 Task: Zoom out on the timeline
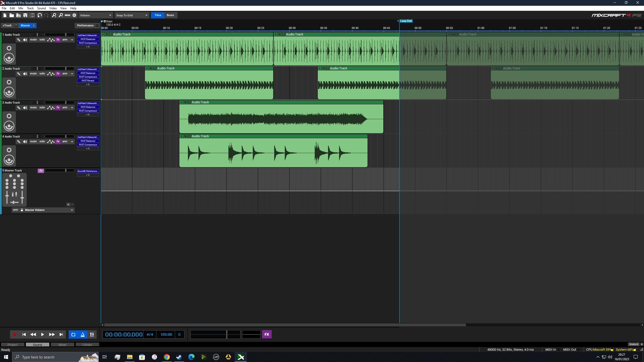(x=61, y=15)
